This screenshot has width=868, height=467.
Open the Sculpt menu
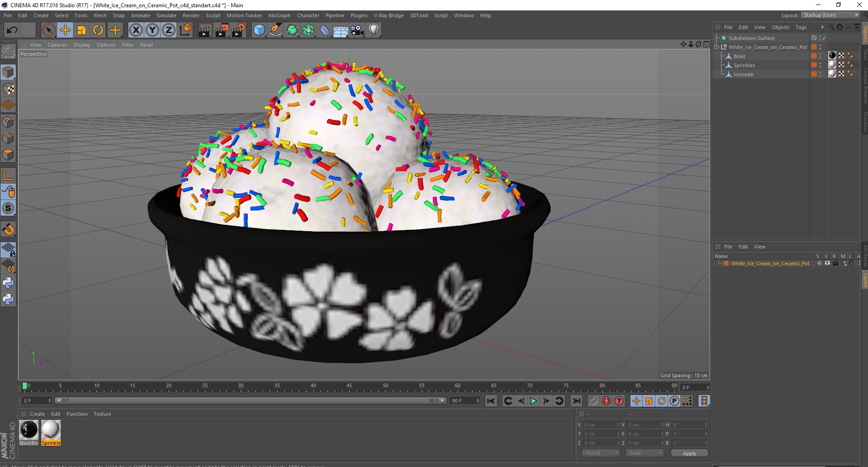pos(213,15)
